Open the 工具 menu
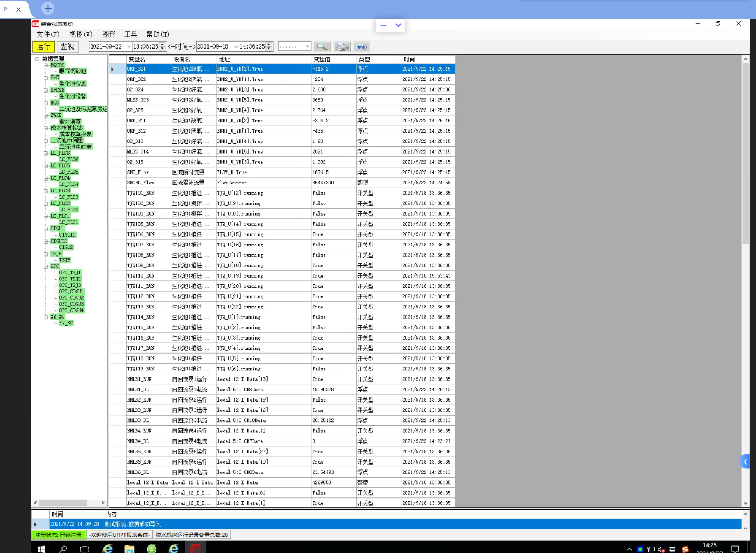 [x=130, y=34]
